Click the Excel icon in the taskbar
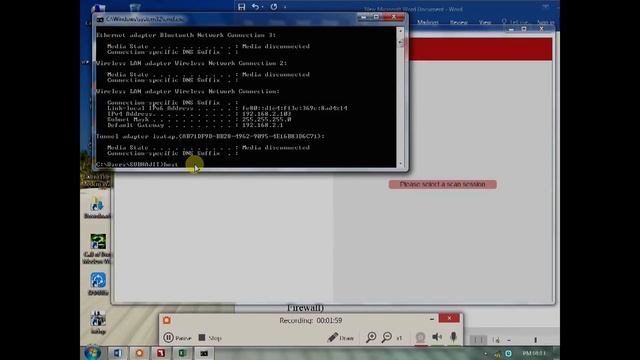 point(182,353)
